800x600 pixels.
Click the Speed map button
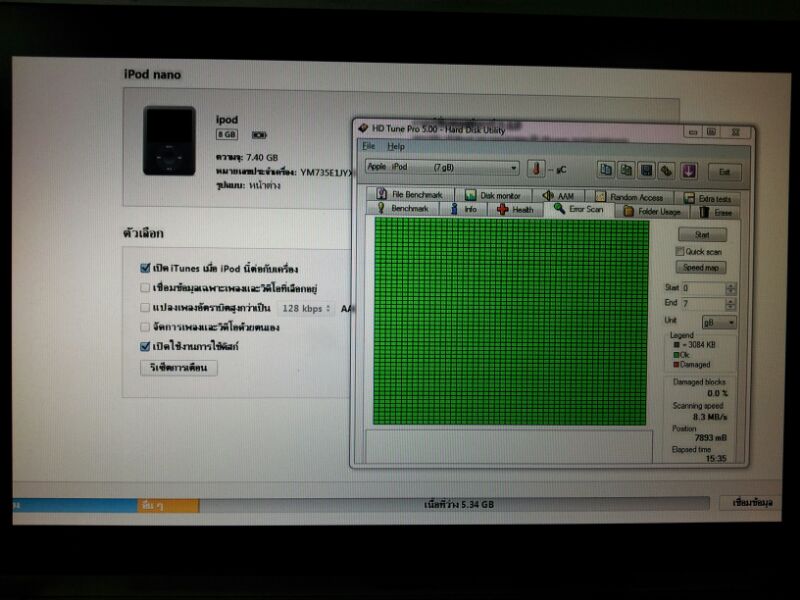pyautogui.click(x=702, y=268)
